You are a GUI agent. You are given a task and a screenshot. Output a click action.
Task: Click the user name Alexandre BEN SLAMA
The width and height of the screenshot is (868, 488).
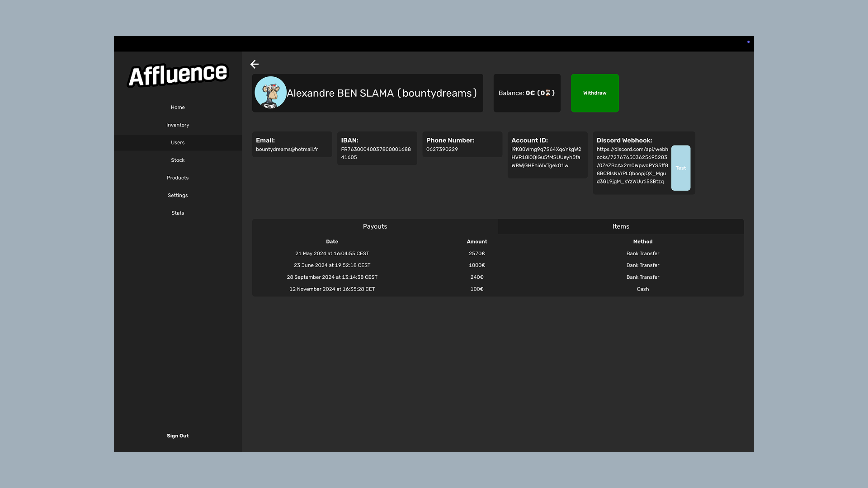[340, 93]
